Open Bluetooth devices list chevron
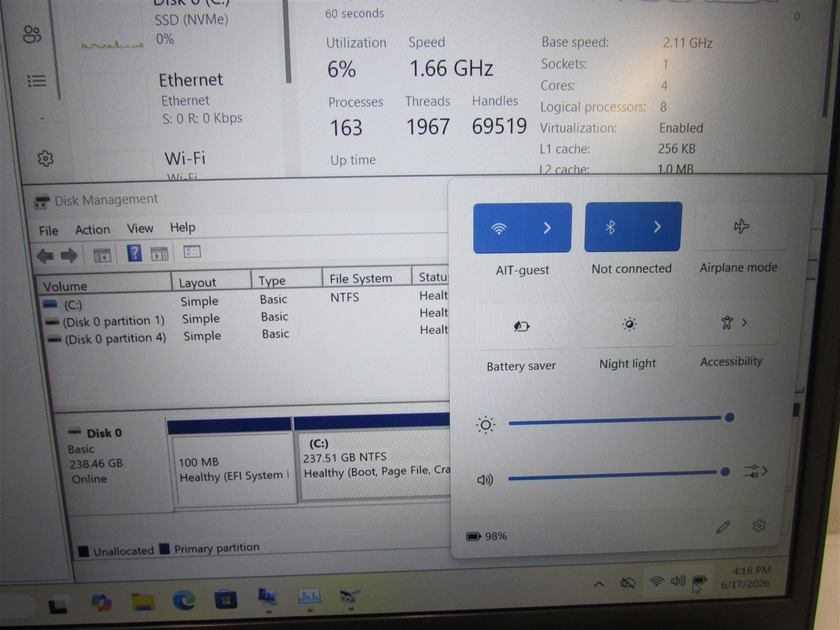The image size is (840, 630). pos(657,226)
